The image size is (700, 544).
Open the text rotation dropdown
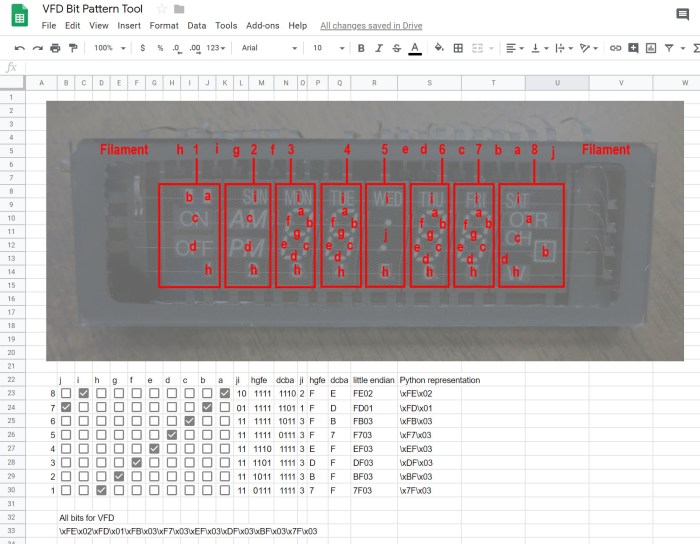(x=589, y=48)
